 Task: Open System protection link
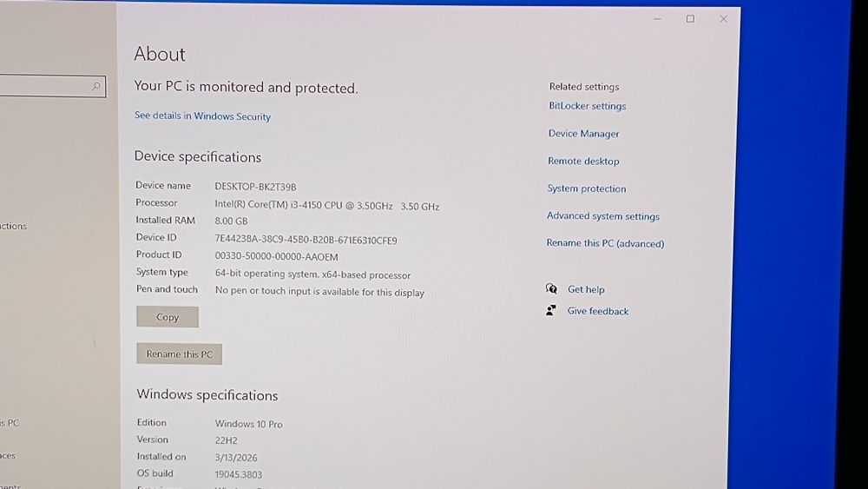587,188
